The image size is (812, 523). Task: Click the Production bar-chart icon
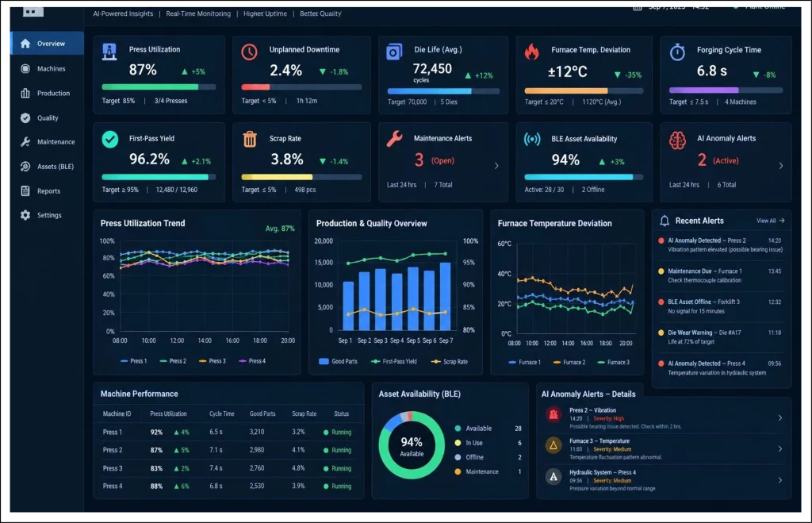click(x=25, y=94)
